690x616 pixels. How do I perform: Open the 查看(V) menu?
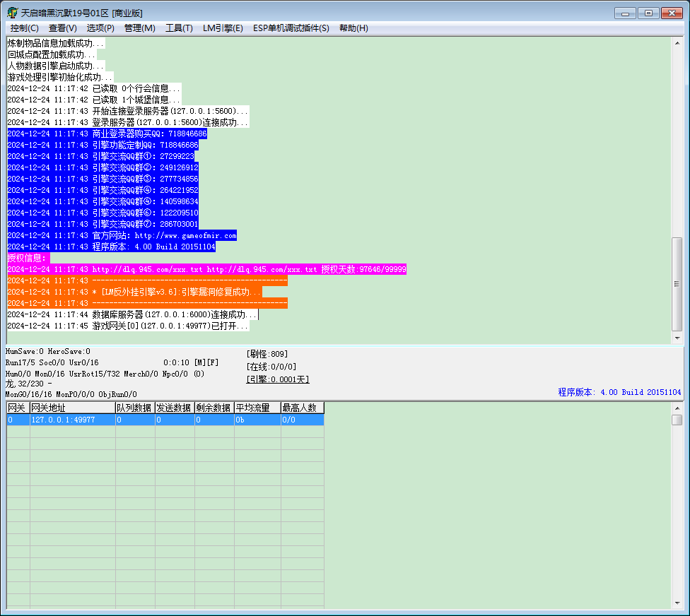click(x=62, y=28)
